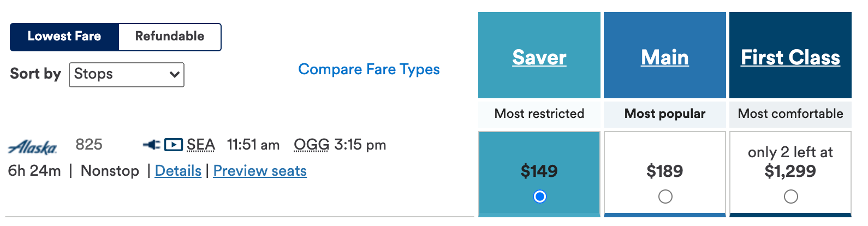Choose the $1,299 First Class radio button
Image resolution: width=868 pixels, height=226 pixels.
790,197
